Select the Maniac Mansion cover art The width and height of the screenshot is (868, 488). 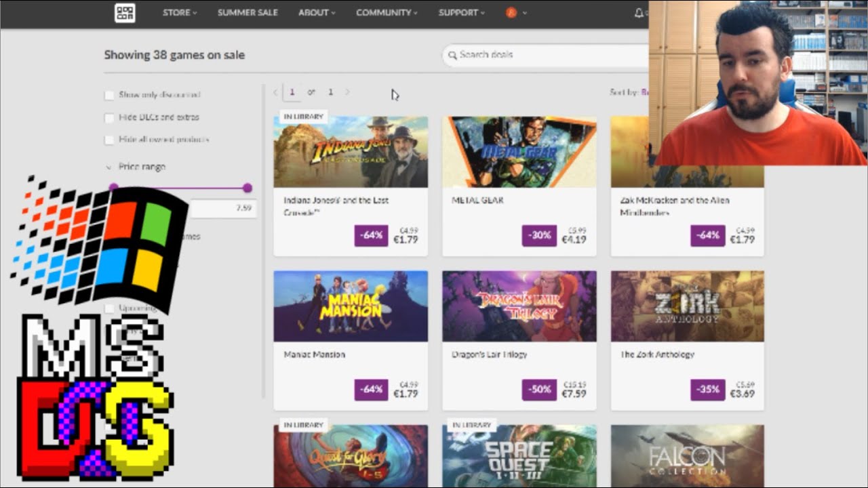point(351,306)
